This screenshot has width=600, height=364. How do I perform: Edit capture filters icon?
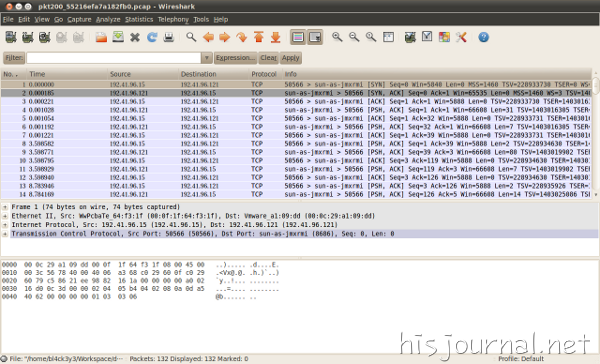point(410,37)
